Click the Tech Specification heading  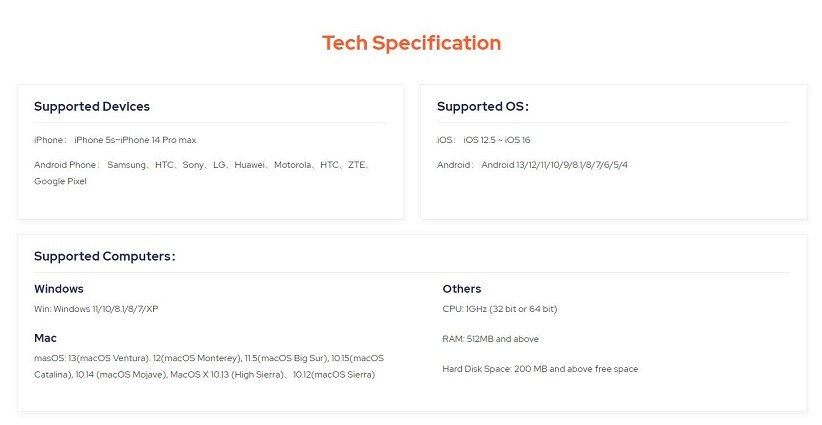click(411, 43)
